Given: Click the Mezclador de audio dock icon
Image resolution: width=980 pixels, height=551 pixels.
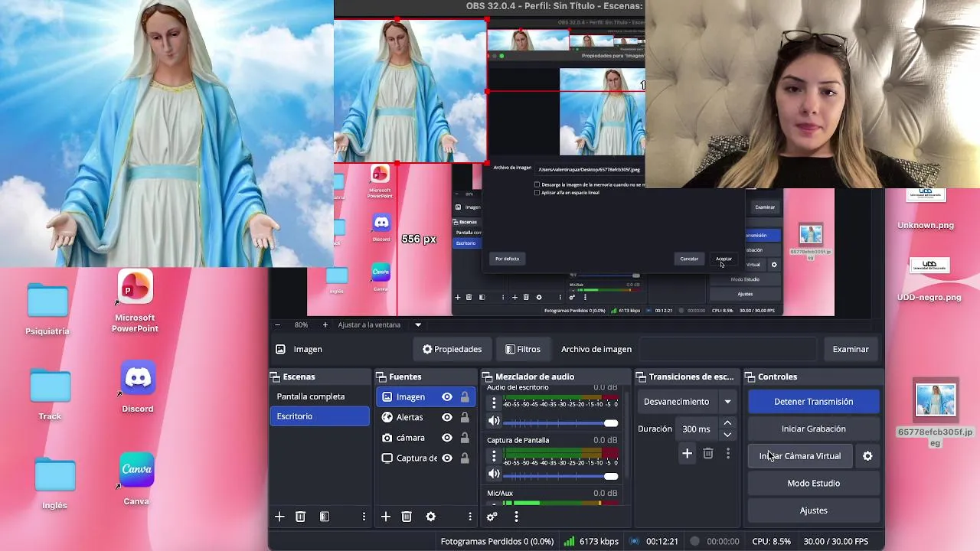Looking at the screenshot, I should 488,377.
